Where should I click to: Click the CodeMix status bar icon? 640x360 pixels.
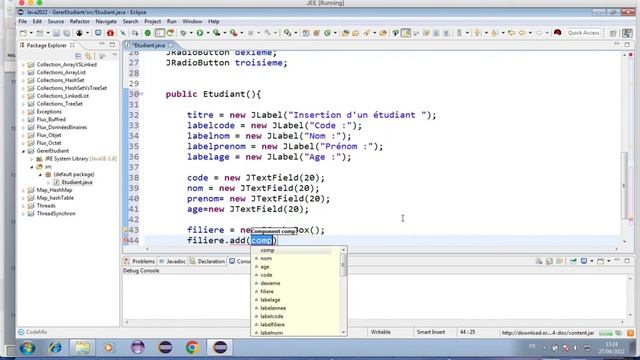tap(21, 332)
